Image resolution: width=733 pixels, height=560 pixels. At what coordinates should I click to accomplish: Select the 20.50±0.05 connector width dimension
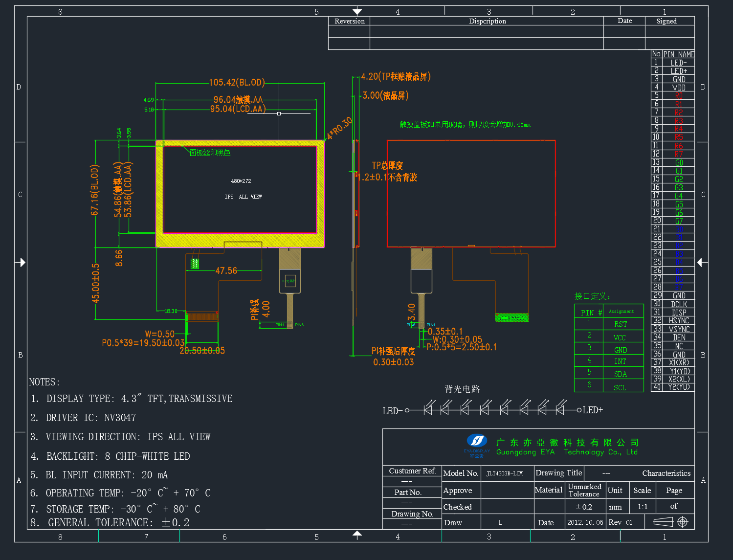[x=202, y=350]
